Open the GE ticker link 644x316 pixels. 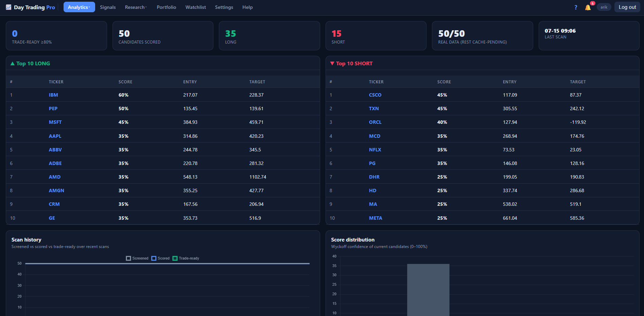point(52,218)
